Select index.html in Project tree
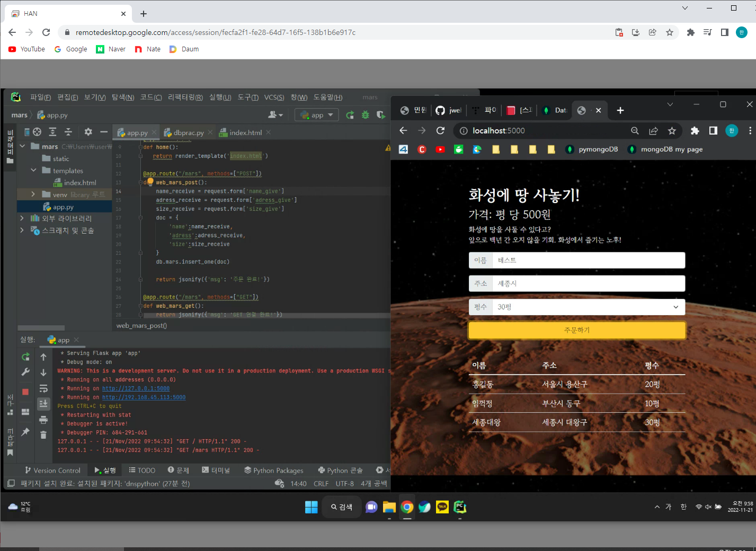The width and height of the screenshot is (756, 551). coord(75,183)
